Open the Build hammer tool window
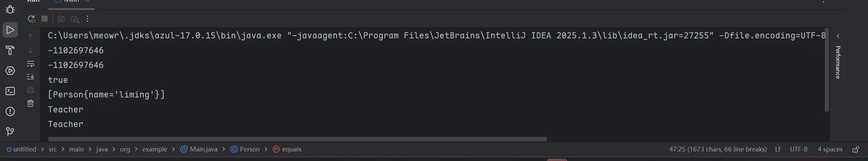 10,50
